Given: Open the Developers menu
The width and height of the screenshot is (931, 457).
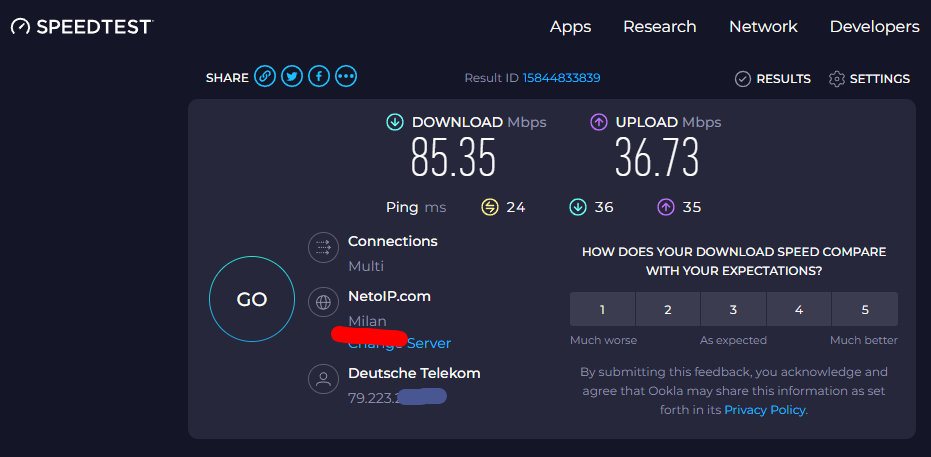Looking at the screenshot, I should pyautogui.click(x=875, y=27).
